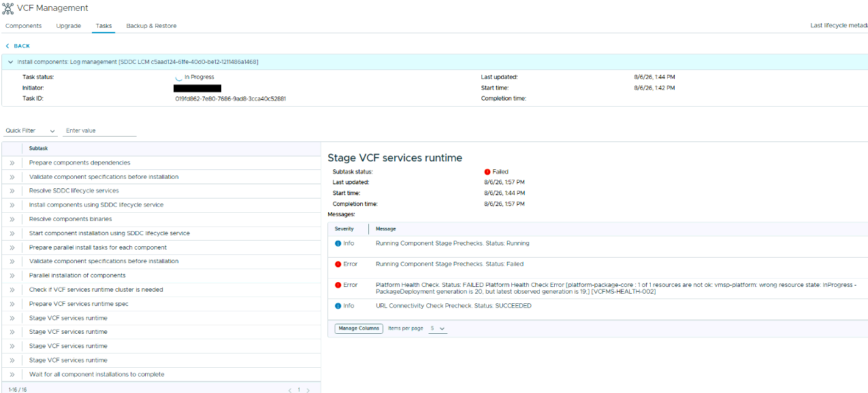
Task: Switch to the Upgrade tab
Action: click(x=68, y=26)
